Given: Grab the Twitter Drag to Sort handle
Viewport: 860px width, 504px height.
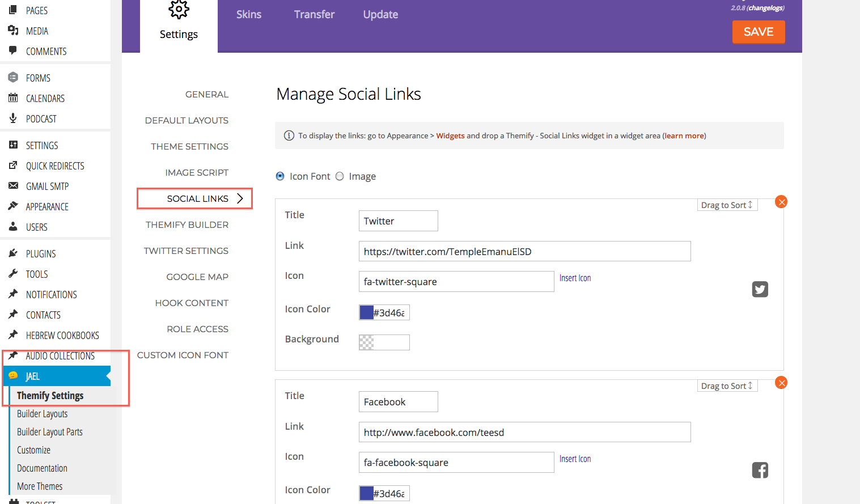Looking at the screenshot, I should click(727, 205).
